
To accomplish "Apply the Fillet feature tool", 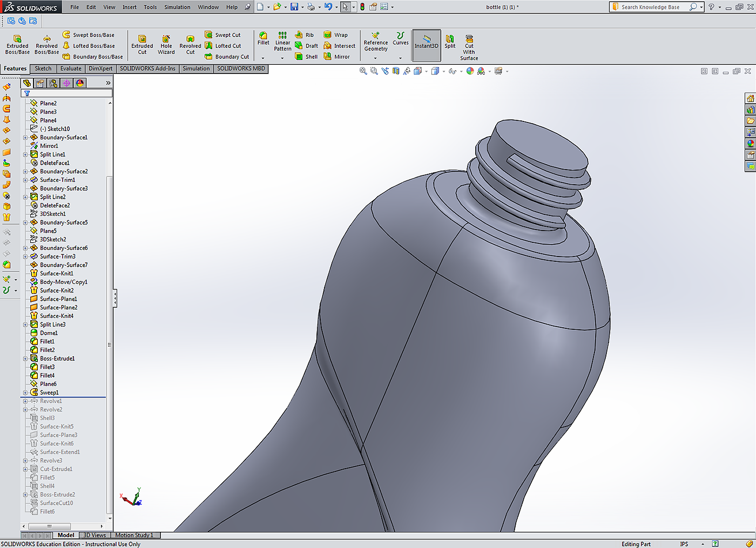I will (x=263, y=38).
